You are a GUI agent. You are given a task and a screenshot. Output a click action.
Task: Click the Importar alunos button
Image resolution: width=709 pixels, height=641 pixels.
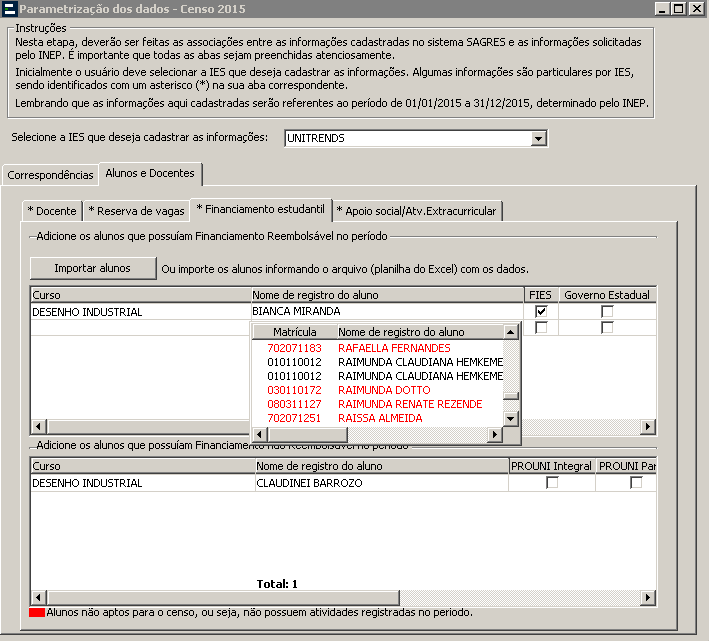(x=93, y=268)
